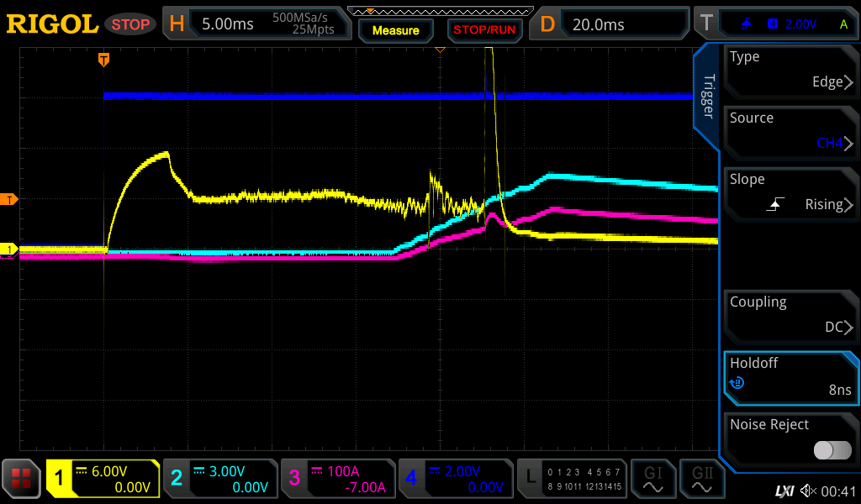Click the LXI network status icon

pyautogui.click(x=784, y=491)
